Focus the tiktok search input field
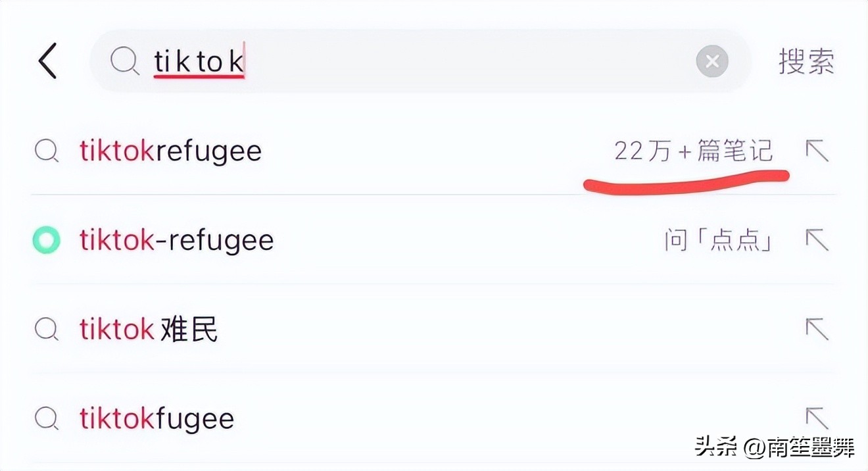Screen dimensions: 868x471 421,61
